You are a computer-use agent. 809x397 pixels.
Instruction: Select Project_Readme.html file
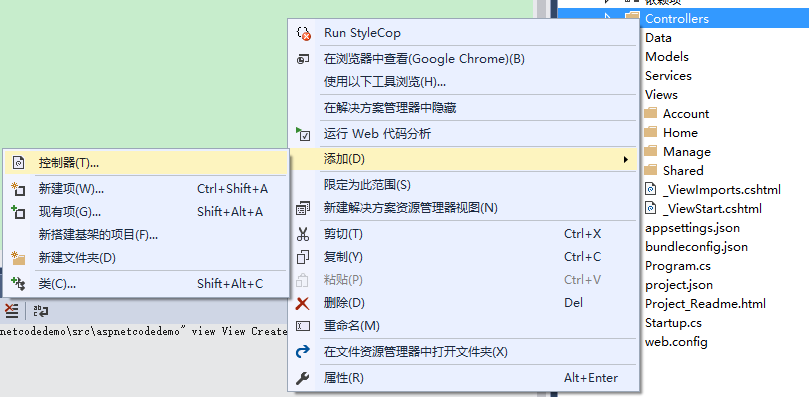point(705,304)
